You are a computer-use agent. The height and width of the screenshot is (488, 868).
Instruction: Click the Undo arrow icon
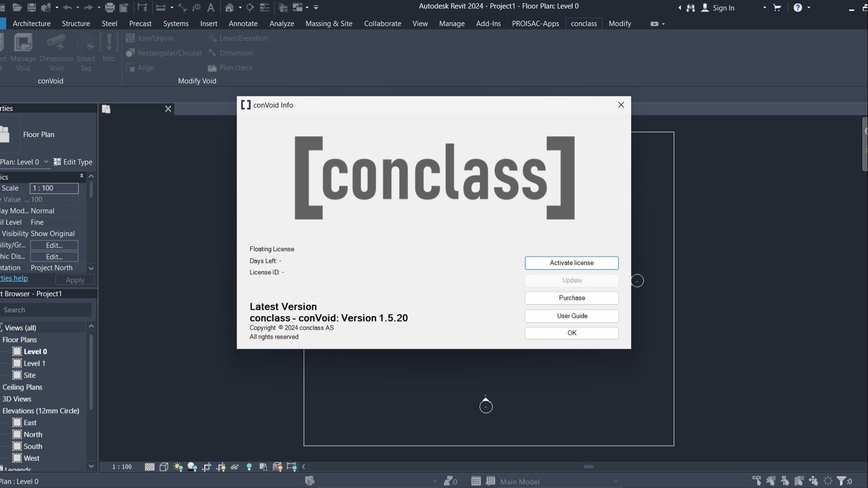[x=67, y=8]
